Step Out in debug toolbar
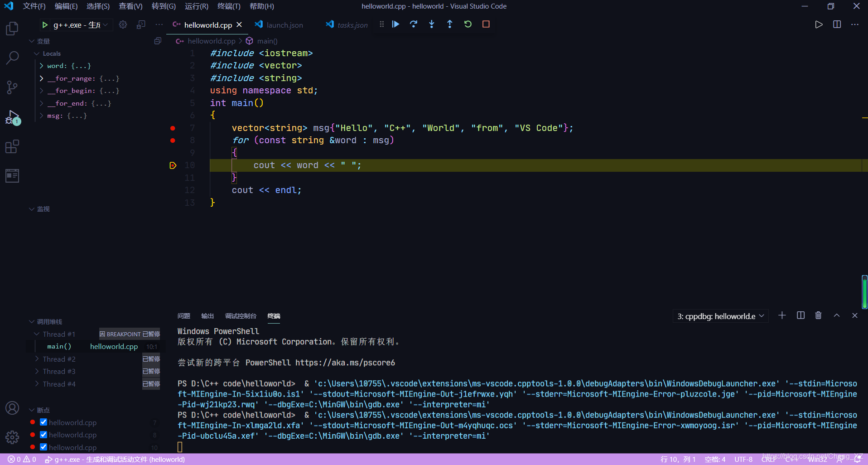This screenshot has width=868, height=465. coord(450,24)
